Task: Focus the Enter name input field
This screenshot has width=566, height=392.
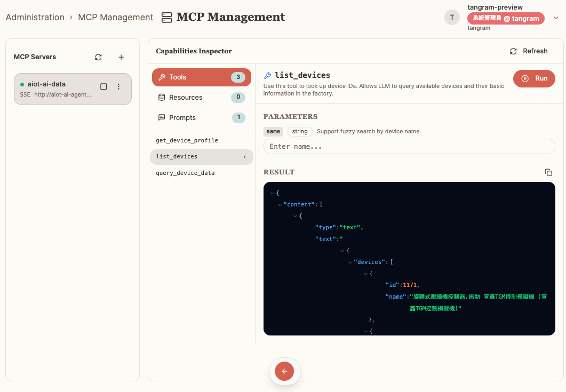Action: (409, 147)
